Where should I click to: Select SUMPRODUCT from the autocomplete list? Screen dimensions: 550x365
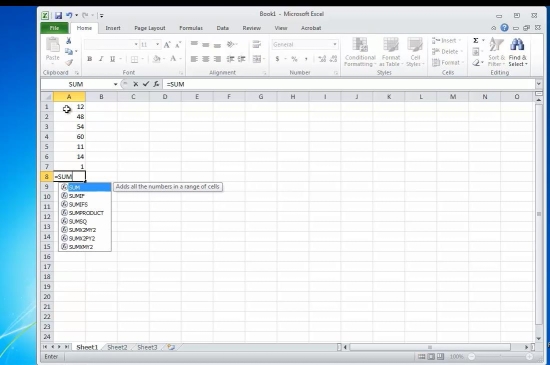(x=85, y=213)
